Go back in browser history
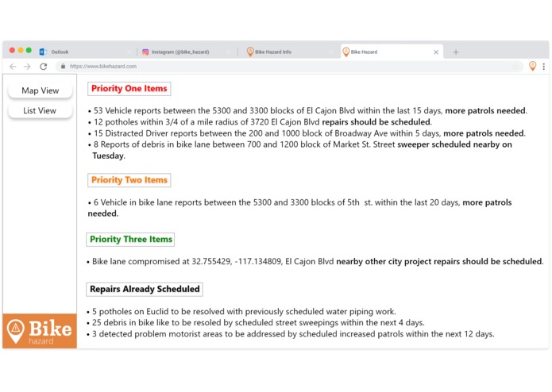The width and height of the screenshot is (552, 392). 13,67
